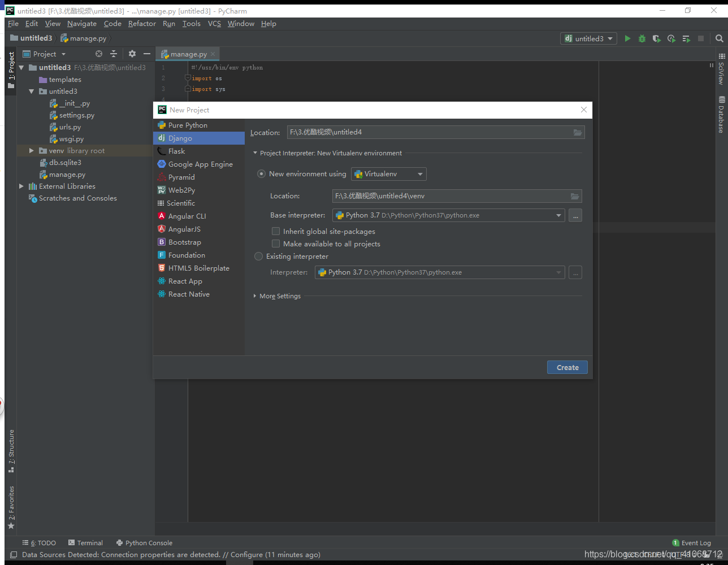The height and width of the screenshot is (565, 728).
Task: Click the locate target icon in Project panel
Action: [x=99, y=54]
